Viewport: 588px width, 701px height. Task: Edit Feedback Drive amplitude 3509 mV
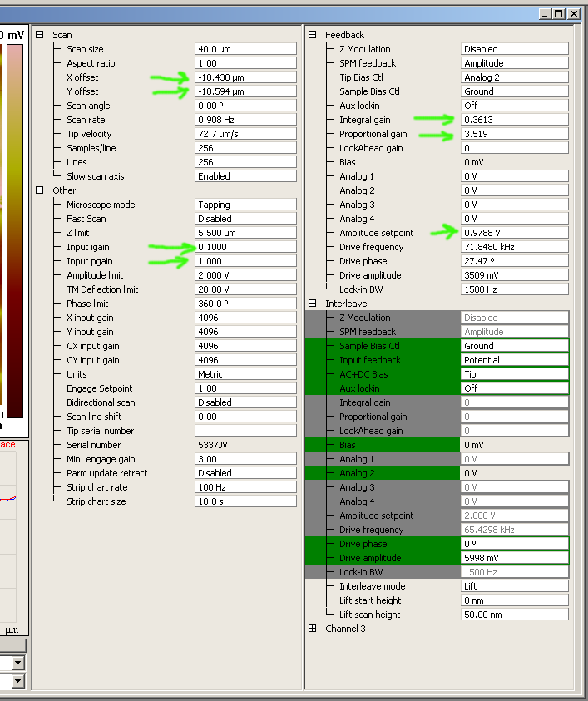pyautogui.click(x=515, y=275)
